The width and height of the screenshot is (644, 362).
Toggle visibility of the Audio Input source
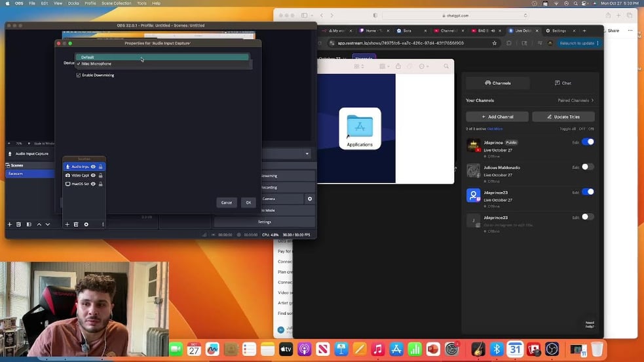[93, 167]
